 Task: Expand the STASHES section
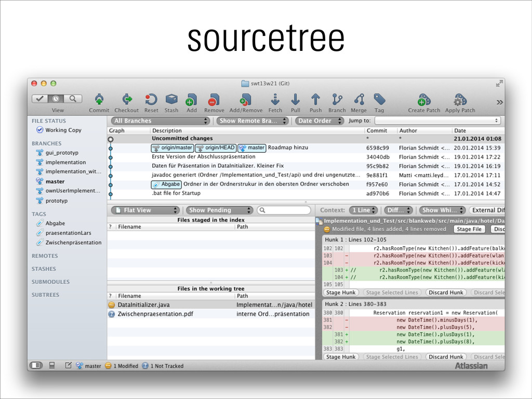[44, 269]
